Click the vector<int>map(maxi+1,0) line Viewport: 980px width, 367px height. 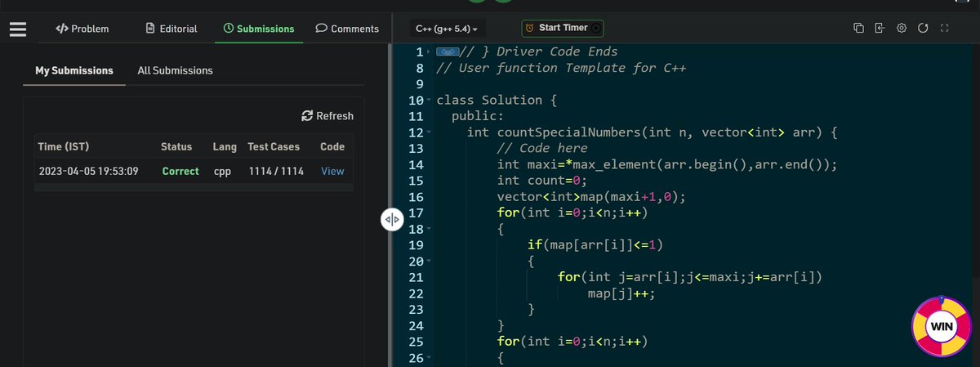point(593,197)
